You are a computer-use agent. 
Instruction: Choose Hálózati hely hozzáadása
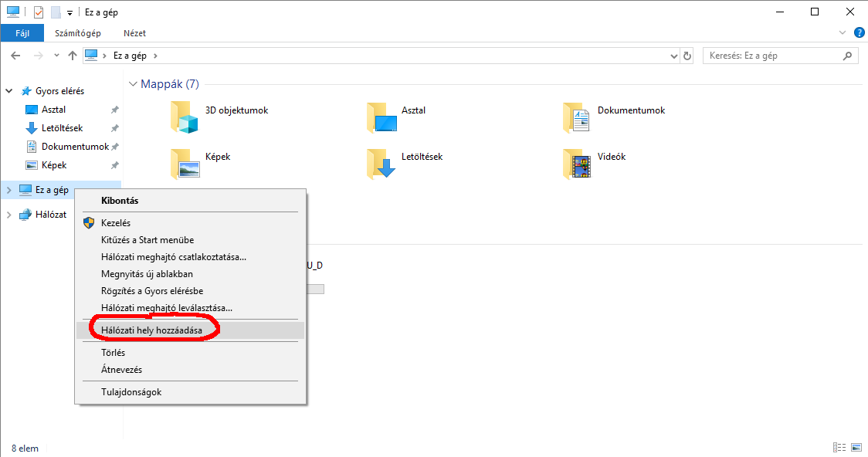click(x=190, y=330)
